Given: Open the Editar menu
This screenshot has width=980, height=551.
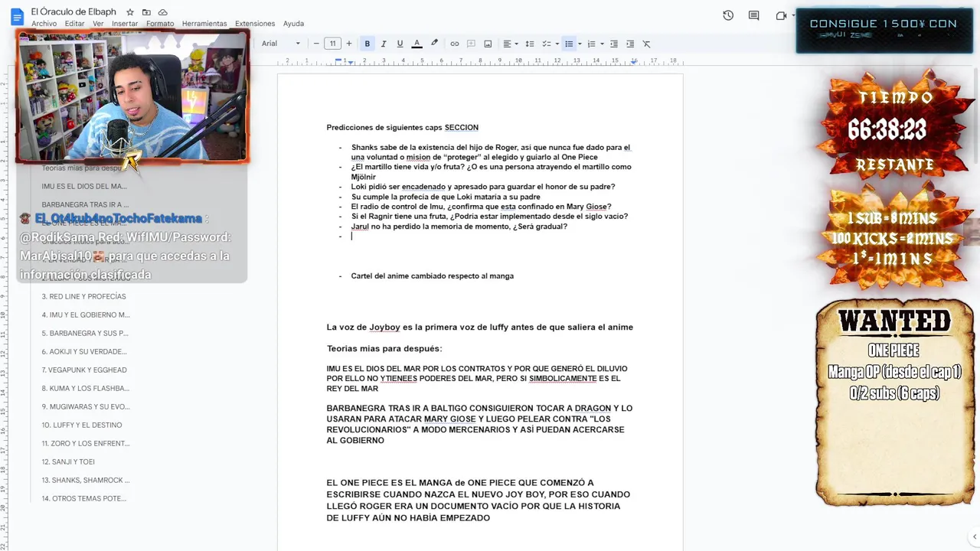Looking at the screenshot, I should point(75,24).
